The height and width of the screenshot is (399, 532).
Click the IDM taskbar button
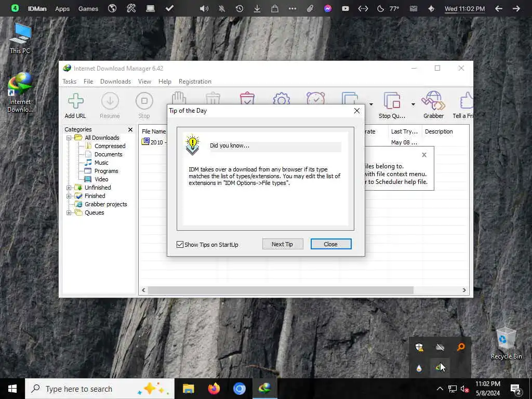pos(264,389)
